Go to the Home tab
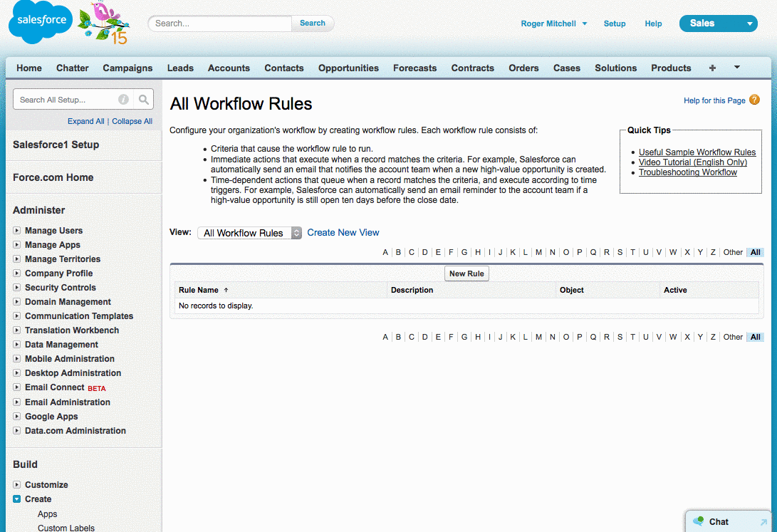The height and width of the screenshot is (532, 777). tap(29, 68)
